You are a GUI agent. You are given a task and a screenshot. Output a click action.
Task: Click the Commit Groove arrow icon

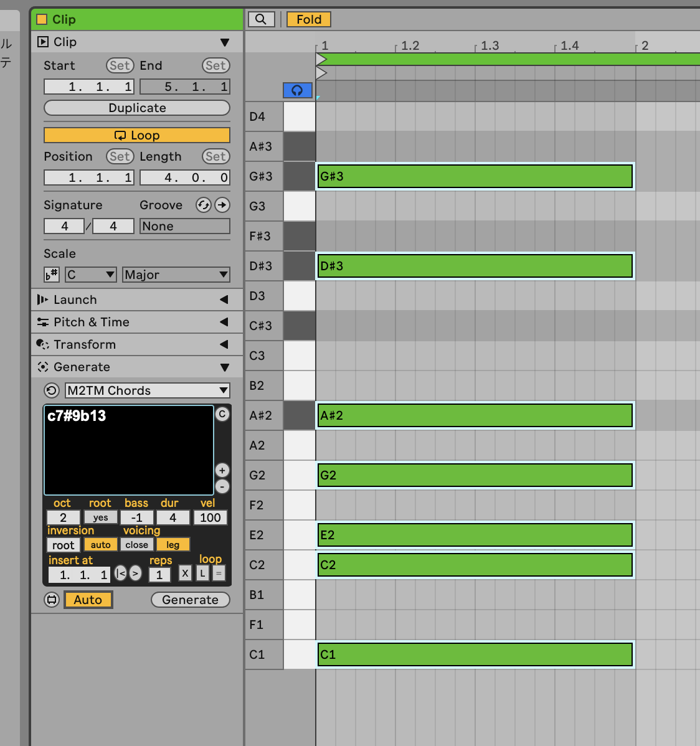tap(222, 205)
